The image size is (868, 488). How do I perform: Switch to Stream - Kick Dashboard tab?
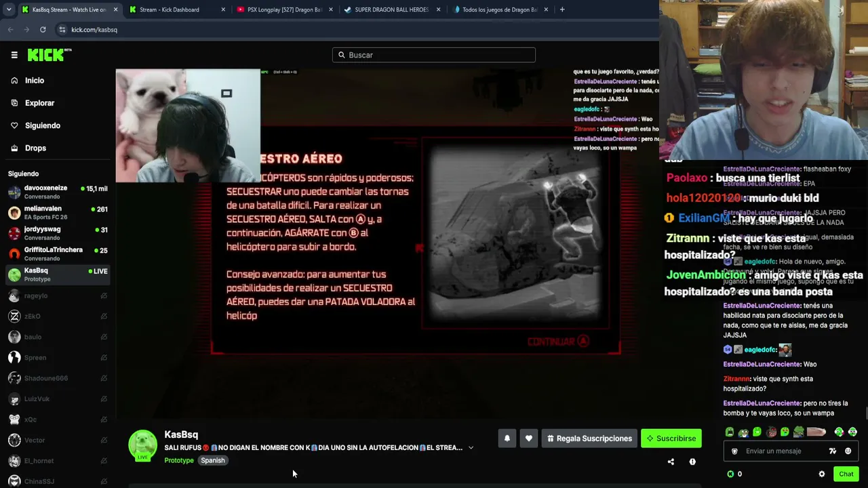pos(177,9)
